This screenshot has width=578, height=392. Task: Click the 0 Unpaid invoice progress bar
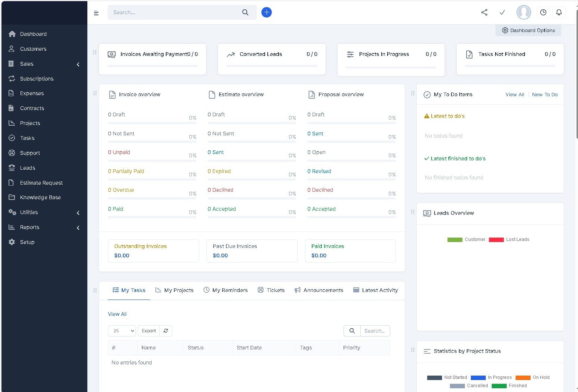click(x=152, y=160)
